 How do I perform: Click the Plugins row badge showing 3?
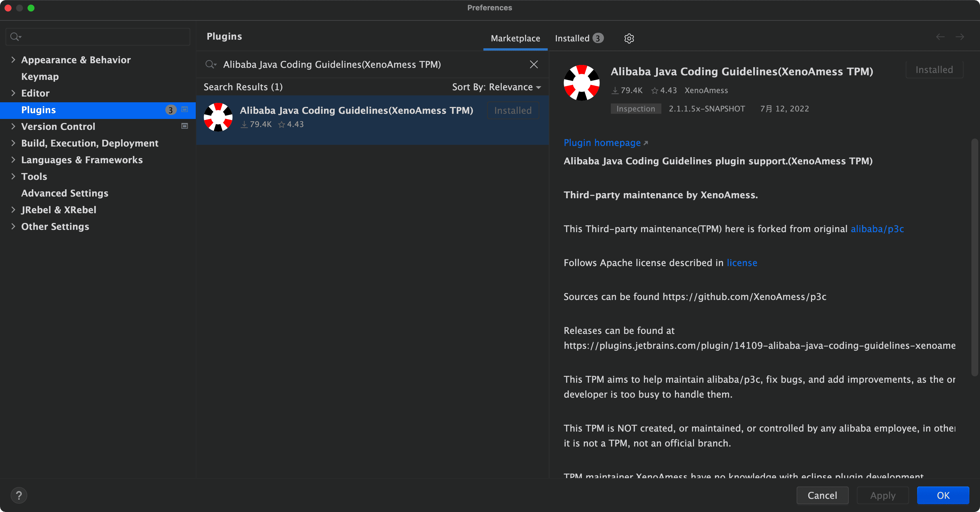point(171,110)
